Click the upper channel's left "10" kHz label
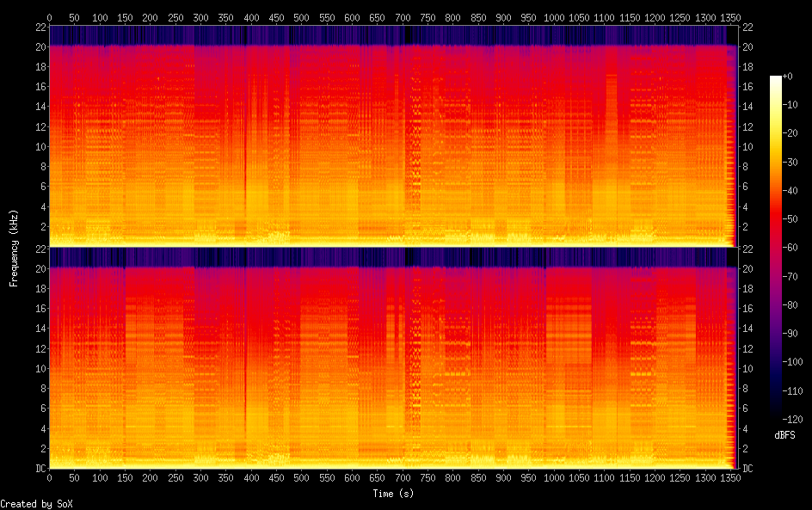Screen dimensions: 812x510 (x=39, y=146)
